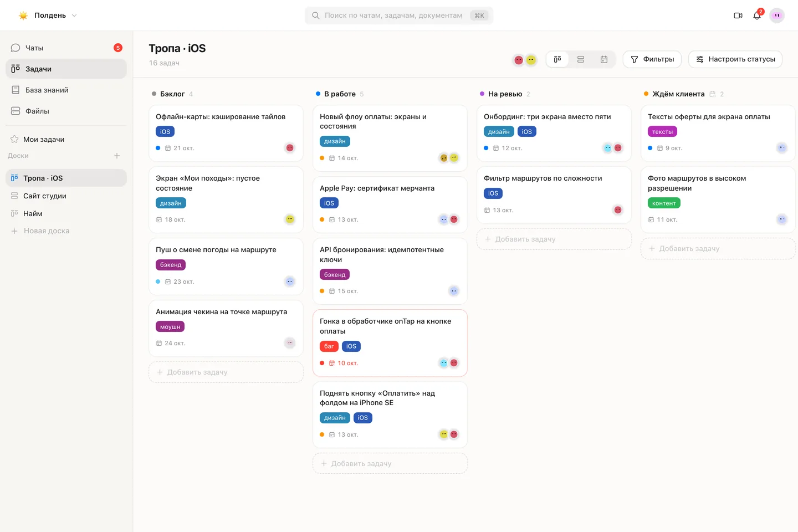Click the plus icon next to Доски
This screenshot has width=798, height=532.
point(117,156)
